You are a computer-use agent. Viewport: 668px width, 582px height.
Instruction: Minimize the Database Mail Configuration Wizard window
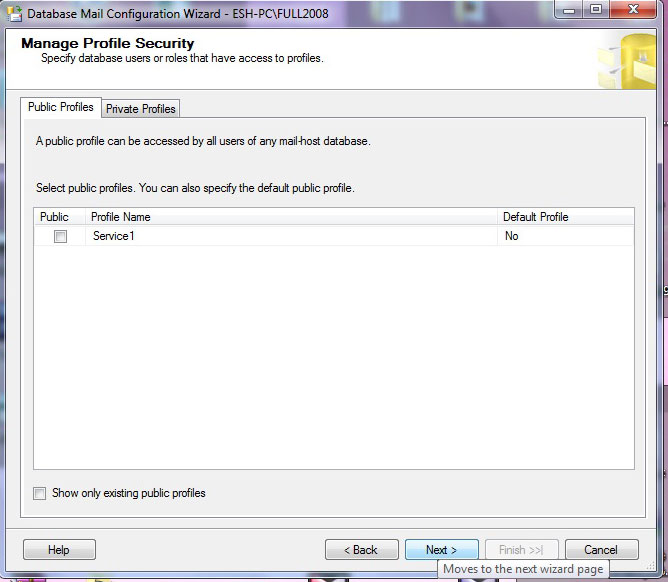point(573,12)
